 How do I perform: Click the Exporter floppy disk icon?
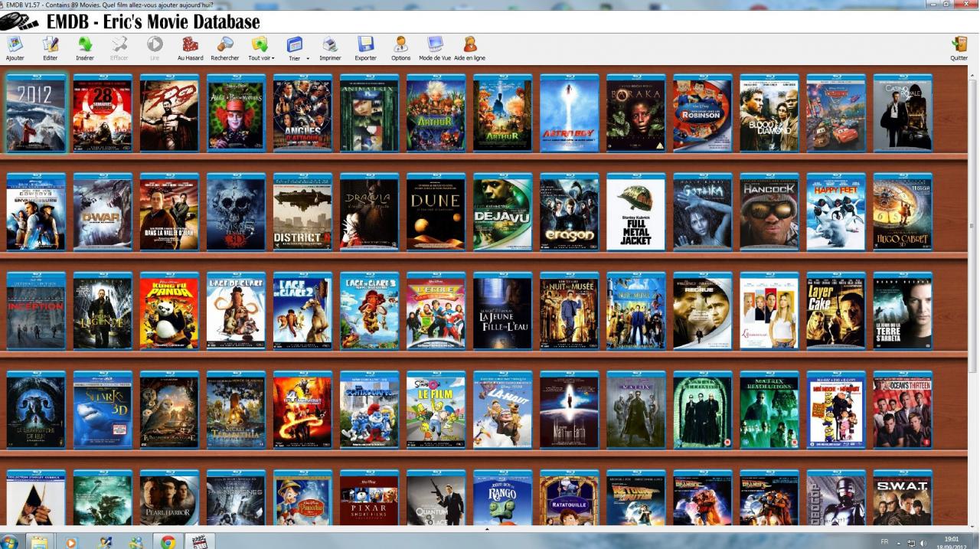click(x=366, y=44)
